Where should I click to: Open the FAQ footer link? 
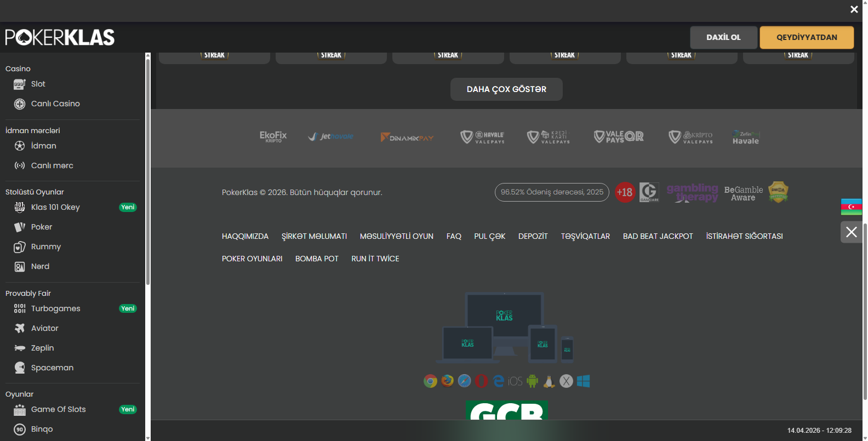click(x=454, y=236)
